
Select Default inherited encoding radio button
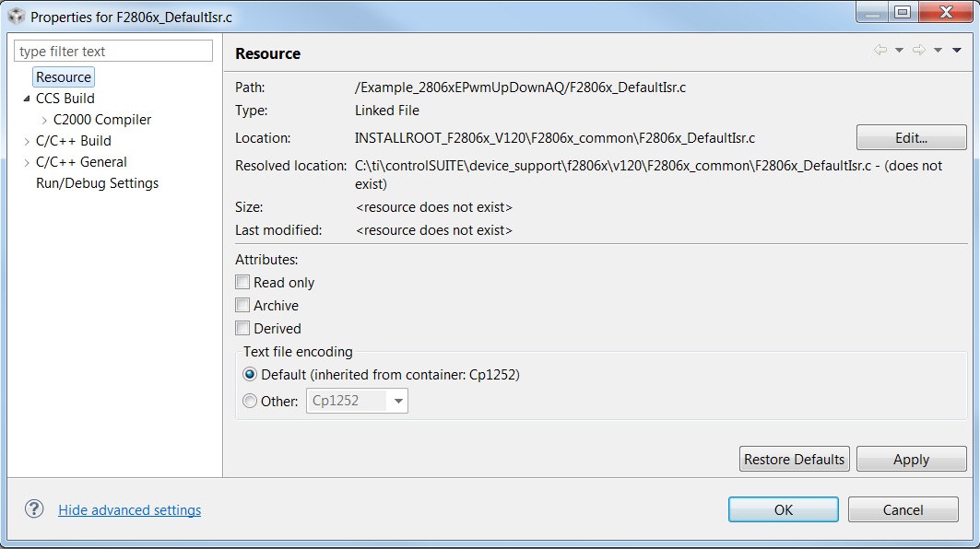[x=250, y=375]
